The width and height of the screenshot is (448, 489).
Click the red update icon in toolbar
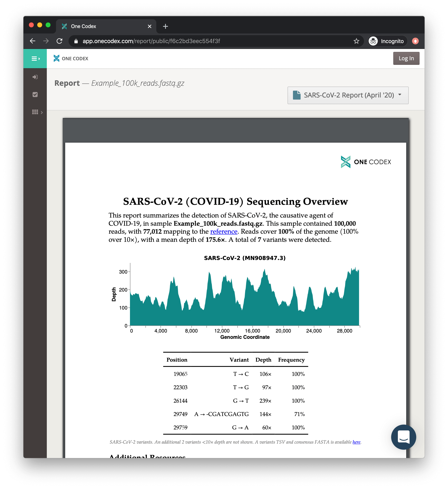point(415,41)
